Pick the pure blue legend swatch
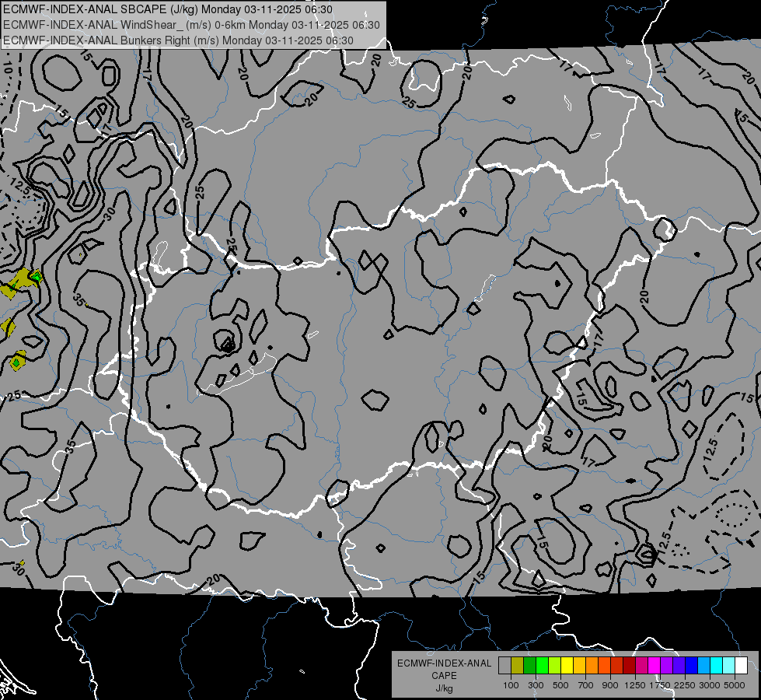This screenshot has width=761, height=700. point(692,665)
